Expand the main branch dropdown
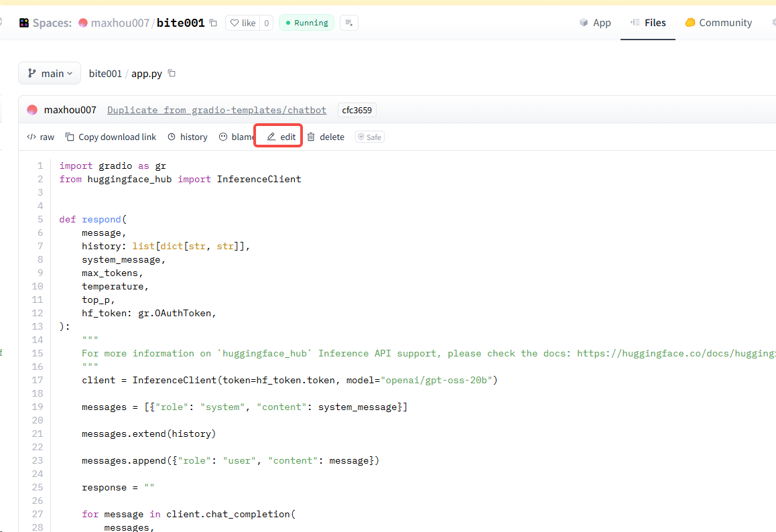This screenshot has height=532, width=776. point(50,73)
